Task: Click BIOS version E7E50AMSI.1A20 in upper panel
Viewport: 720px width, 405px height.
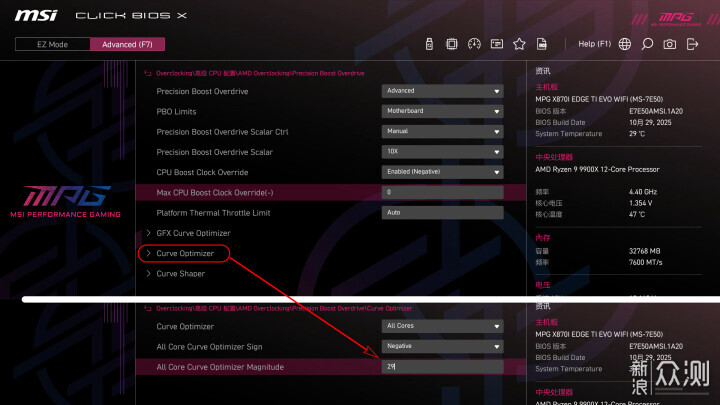Action: point(656,111)
